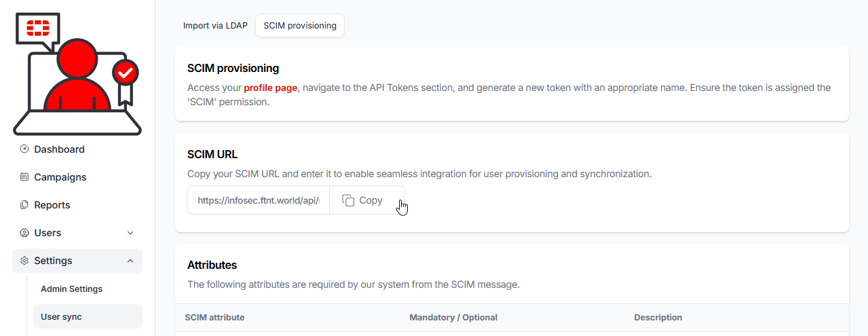The height and width of the screenshot is (336, 868).
Task: Click the Dashboard gauge icon
Action: pyautogui.click(x=24, y=149)
